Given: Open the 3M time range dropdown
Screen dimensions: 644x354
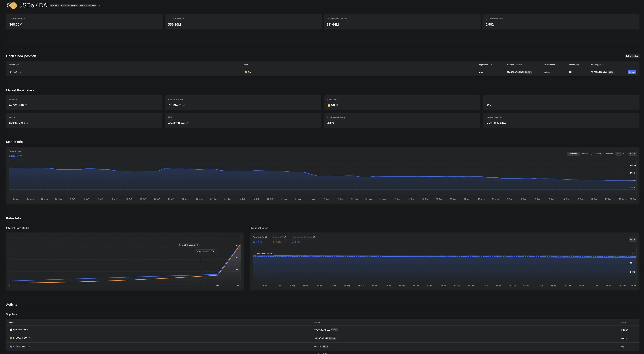Looking at the screenshot, I should 632,154.
